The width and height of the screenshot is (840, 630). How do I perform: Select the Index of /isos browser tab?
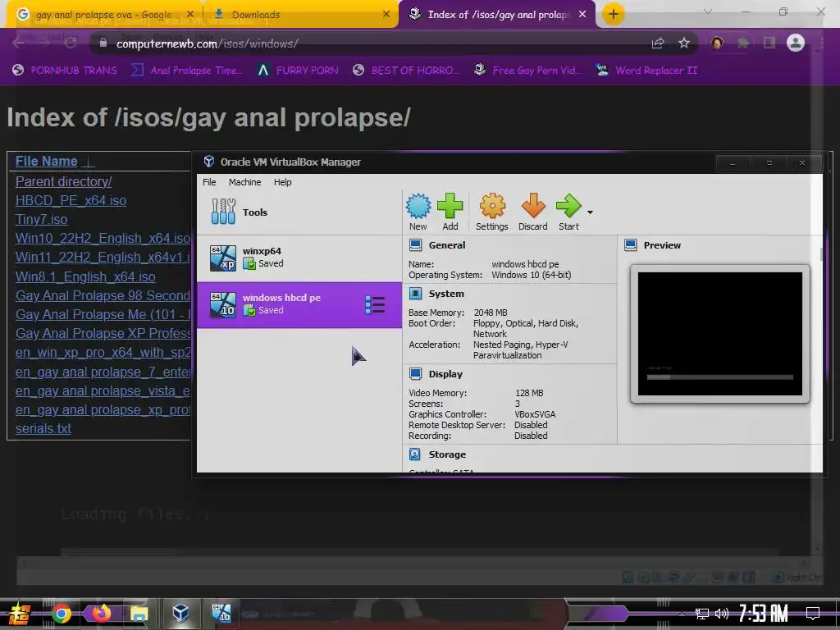click(x=498, y=15)
